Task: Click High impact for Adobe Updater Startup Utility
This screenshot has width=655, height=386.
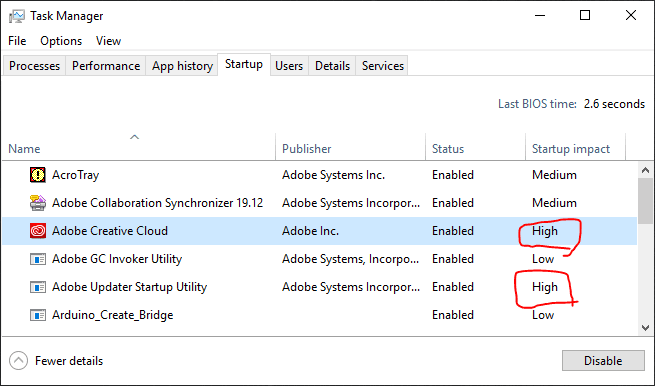Action: (545, 287)
